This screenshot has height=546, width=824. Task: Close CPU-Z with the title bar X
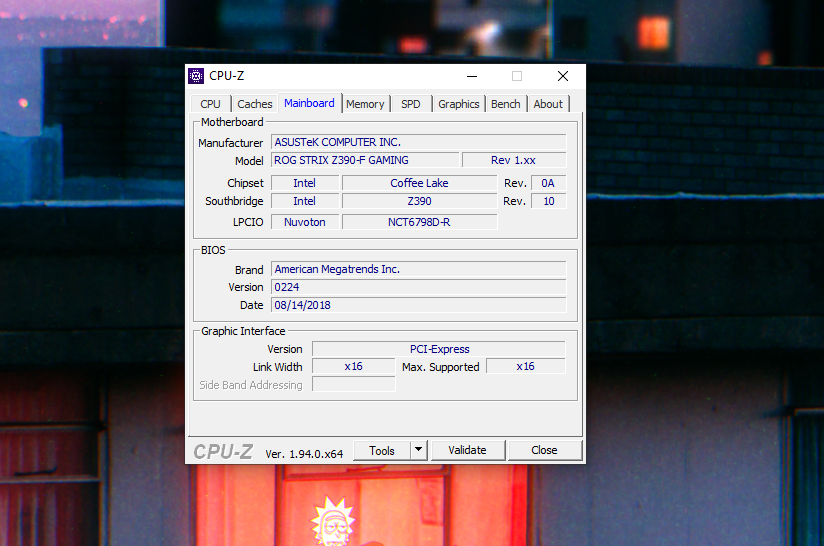(x=563, y=76)
